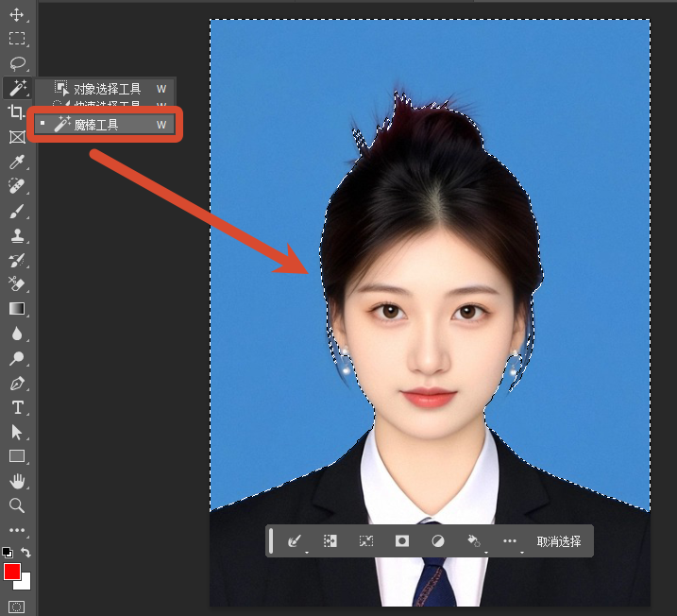Select the Pen tool
The height and width of the screenshot is (616, 677).
pos(17,384)
